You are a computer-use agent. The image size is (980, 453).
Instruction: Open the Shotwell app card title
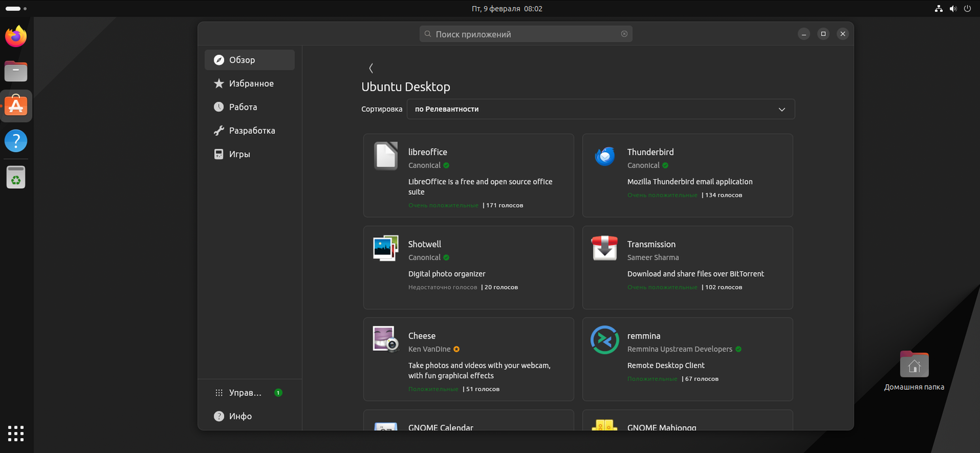pos(425,244)
